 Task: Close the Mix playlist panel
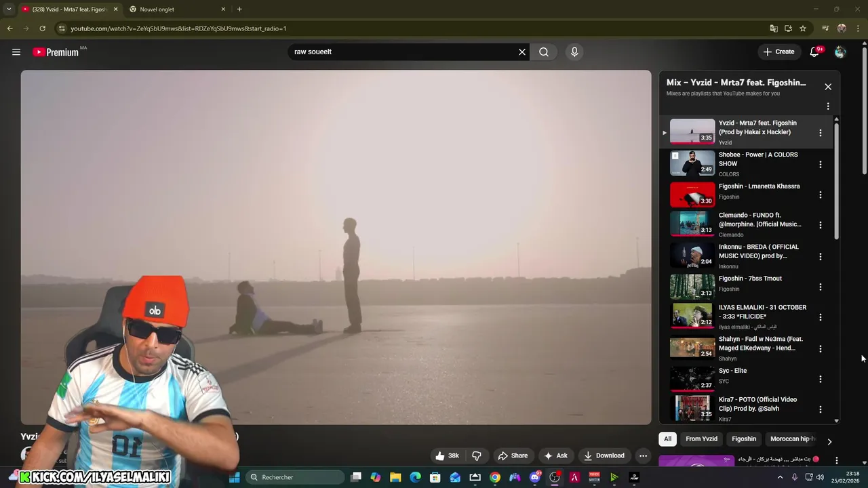tap(828, 86)
